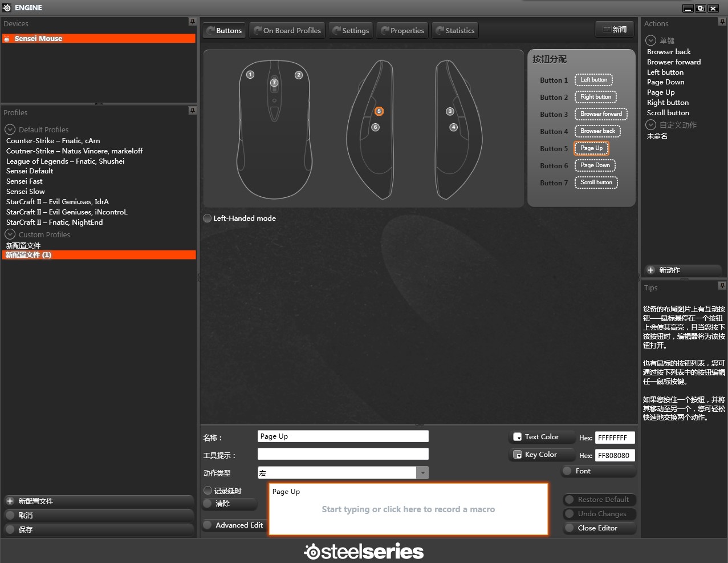
Task: Select Sensei Default profile
Action: tap(30, 171)
